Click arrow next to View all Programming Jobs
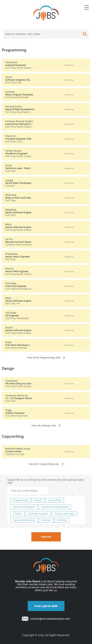 64,357
